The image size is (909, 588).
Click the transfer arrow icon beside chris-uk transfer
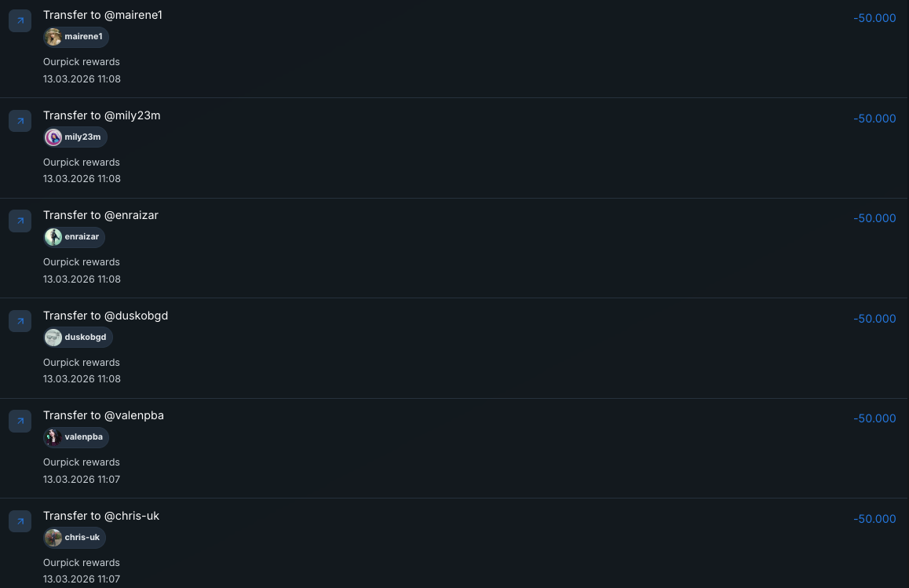pyautogui.click(x=20, y=521)
